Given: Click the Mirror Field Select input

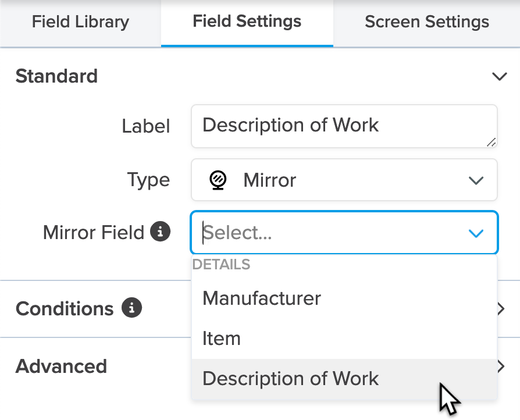Looking at the screenshot, I should point(344,232).
